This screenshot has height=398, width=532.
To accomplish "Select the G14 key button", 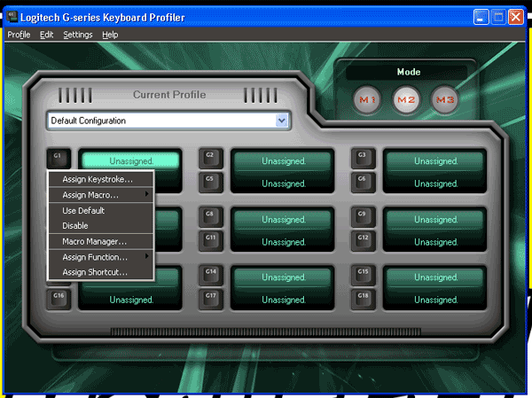I will [211, 275].
